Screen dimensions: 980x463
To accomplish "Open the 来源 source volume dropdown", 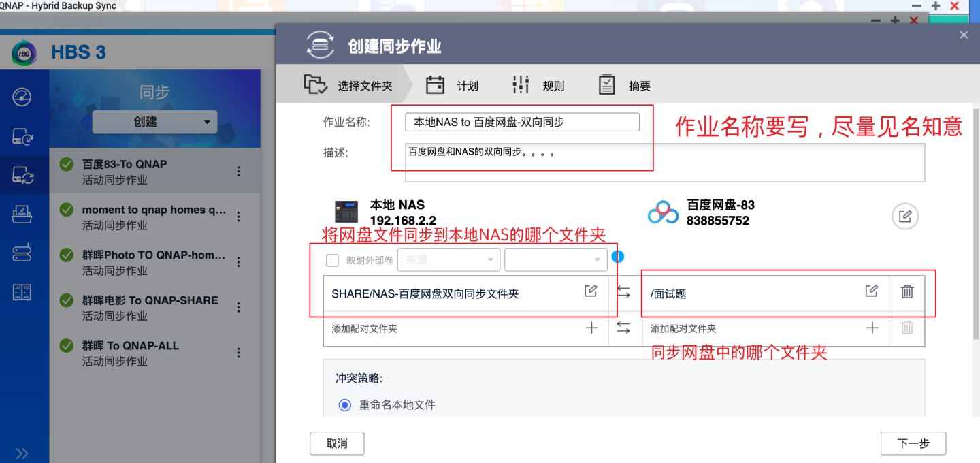I will click(448, 259).
